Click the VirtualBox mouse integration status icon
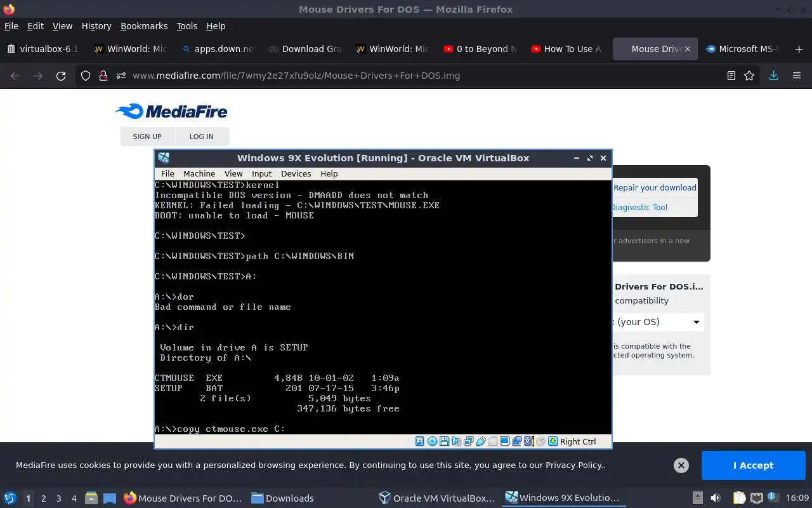 point(540,441)
